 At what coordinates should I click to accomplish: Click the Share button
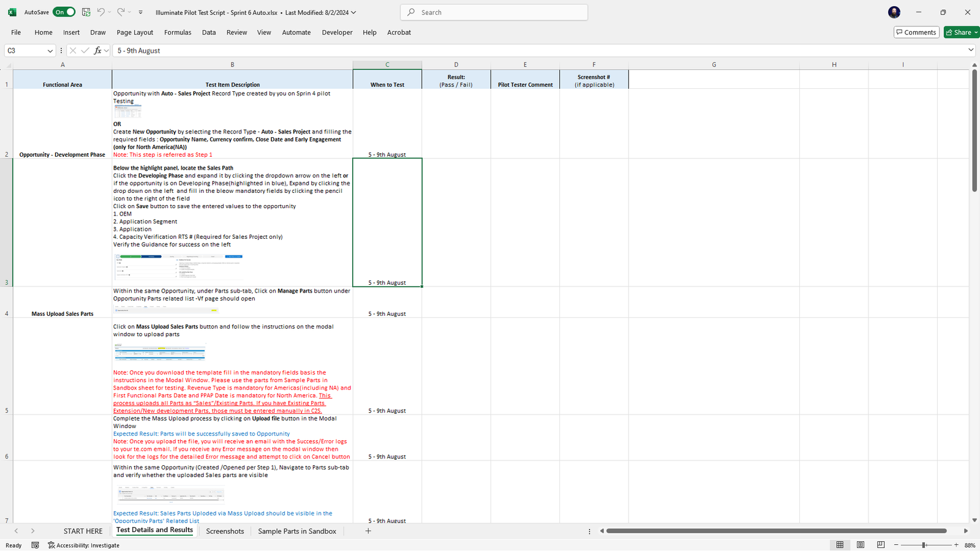959,32
